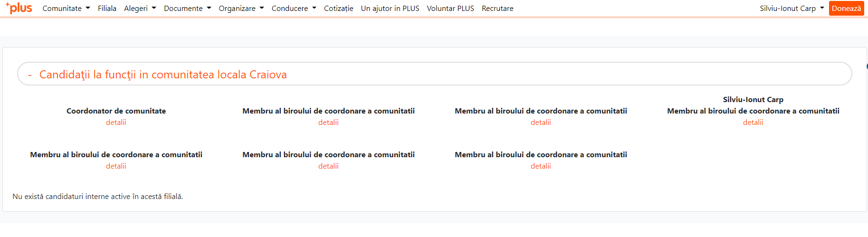
Task: Expand the Documente dropdown
Action: [x=187, y=9]
